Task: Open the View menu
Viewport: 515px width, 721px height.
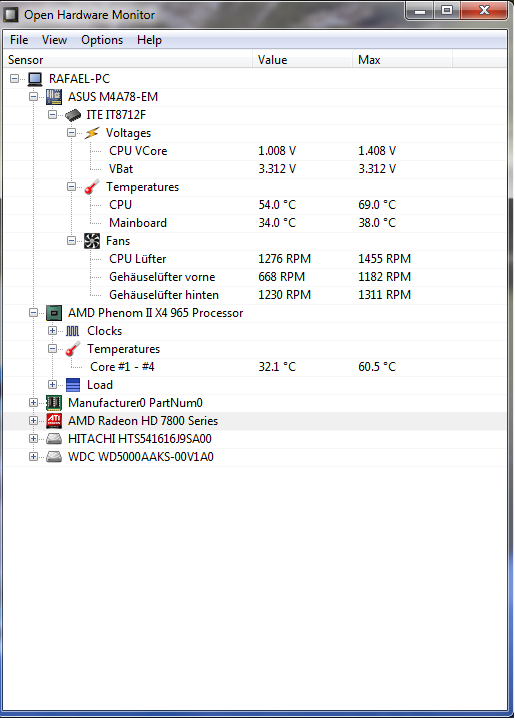Action: (54, 40)
